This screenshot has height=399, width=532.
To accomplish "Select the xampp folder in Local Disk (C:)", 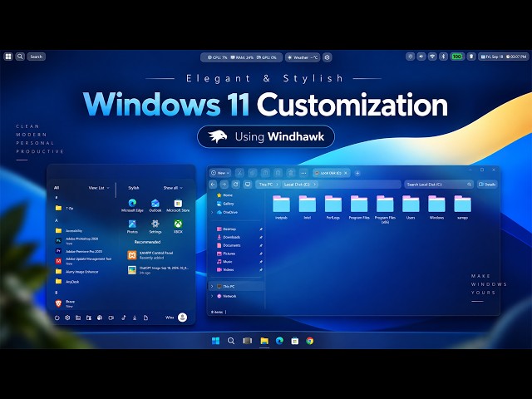I will [462, 207].
